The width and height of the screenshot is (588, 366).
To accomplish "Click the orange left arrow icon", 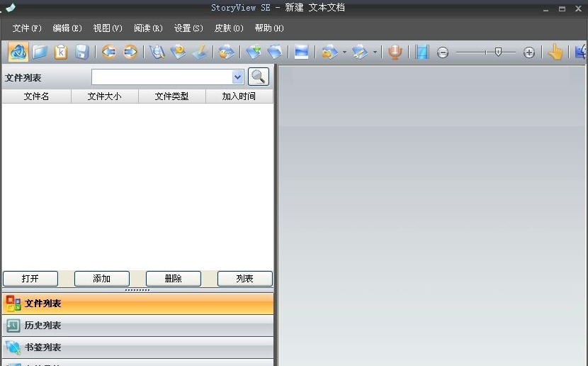I will [x=109, y=52].
